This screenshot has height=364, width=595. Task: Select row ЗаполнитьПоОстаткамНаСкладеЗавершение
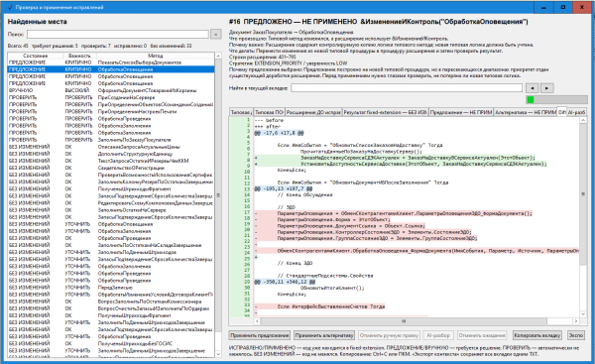point(111,245)
